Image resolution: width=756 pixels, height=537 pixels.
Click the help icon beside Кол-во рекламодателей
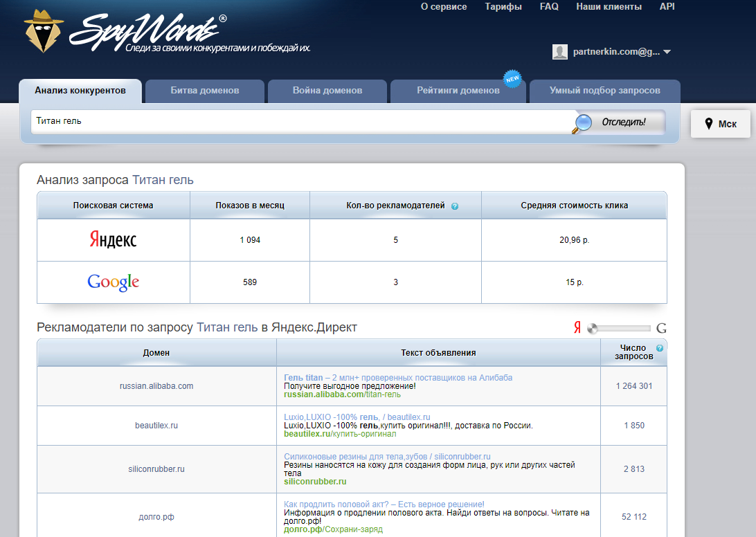tap(455, 206)
